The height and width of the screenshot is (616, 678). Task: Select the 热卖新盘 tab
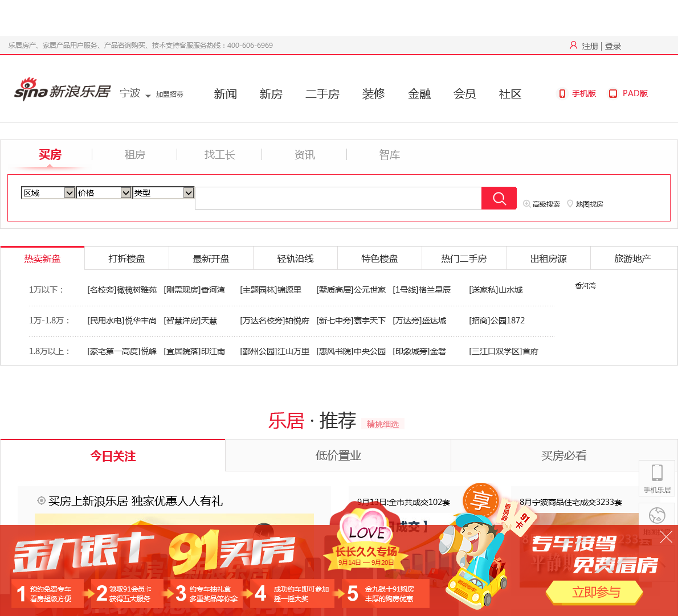click(x=42, y=258)
